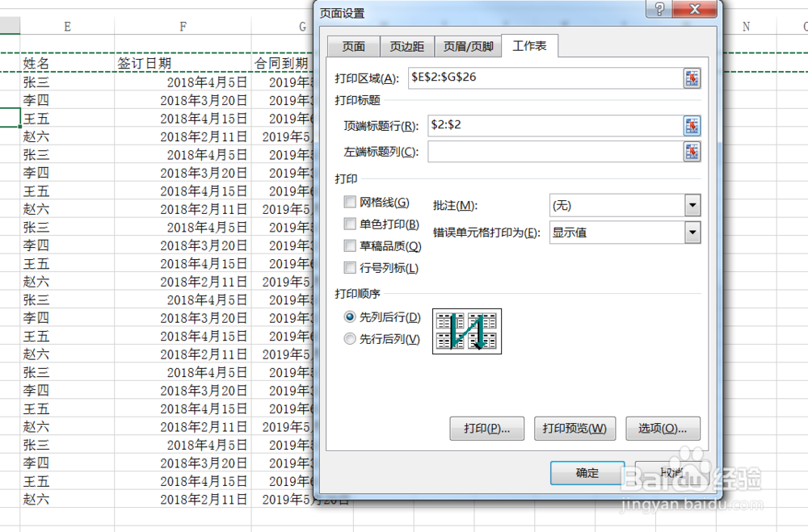The width and height of the screenshot is (808, 532).
Task: Select the 先行后列 print order radio button
Action: pos(350,338)
